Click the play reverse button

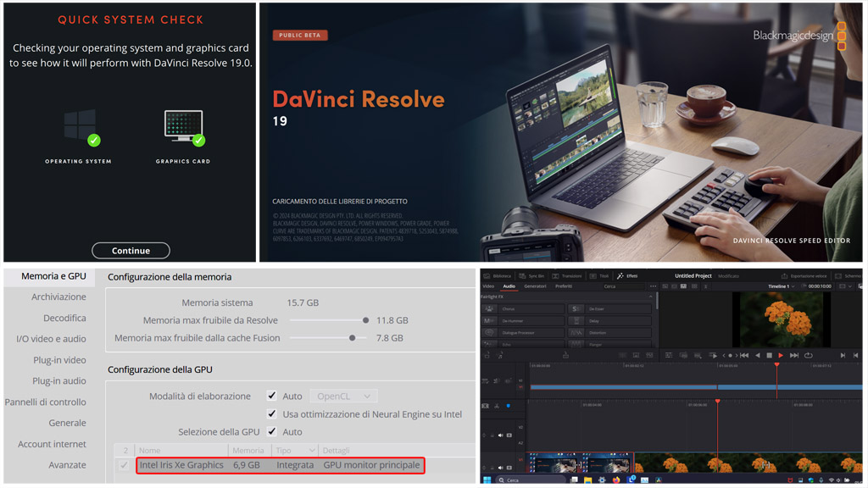click(x=757, y=355)
